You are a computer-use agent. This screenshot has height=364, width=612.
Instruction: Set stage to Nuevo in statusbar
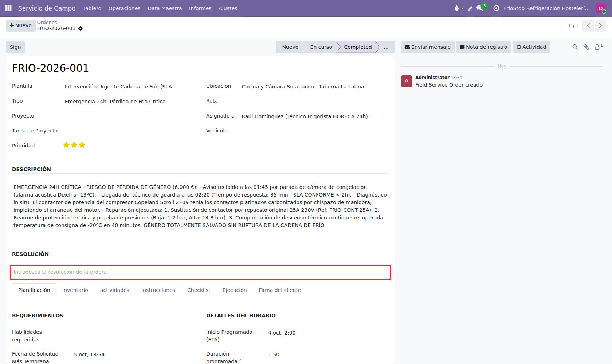(x=290, y=47)
